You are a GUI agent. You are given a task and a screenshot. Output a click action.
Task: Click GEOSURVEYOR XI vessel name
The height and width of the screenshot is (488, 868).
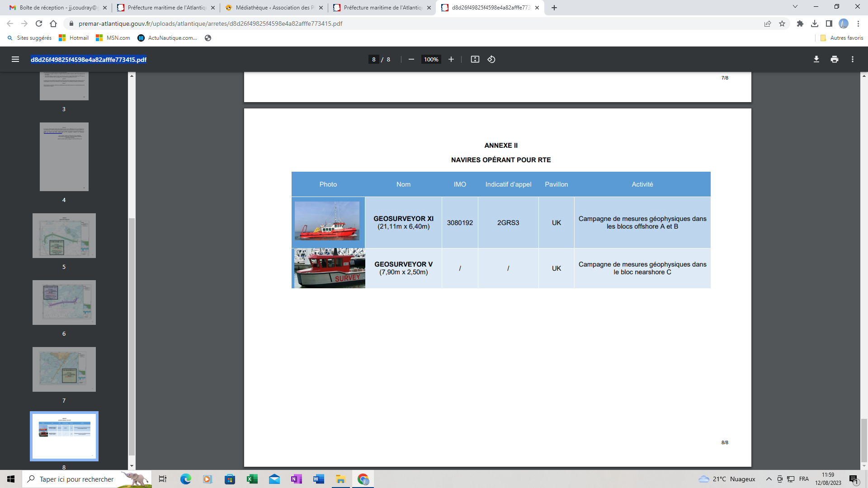pos(403,219)
